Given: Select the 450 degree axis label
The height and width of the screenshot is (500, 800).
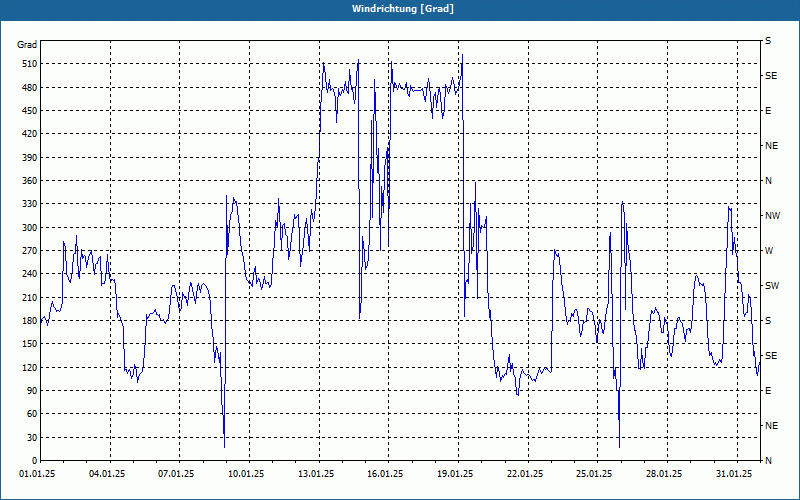Looking at the screenshot, I should coord(30,111).
